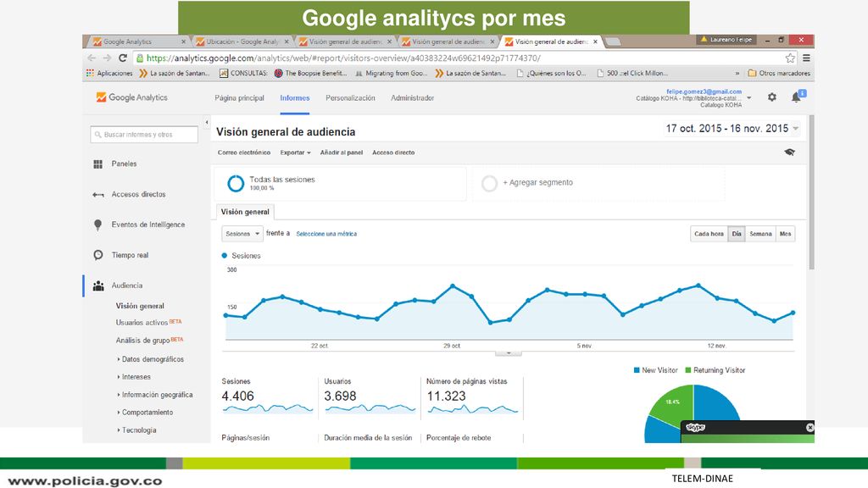868x488 pixels.
Task: Expand Datos demográficos in sidebar
Action: [151, 359]
